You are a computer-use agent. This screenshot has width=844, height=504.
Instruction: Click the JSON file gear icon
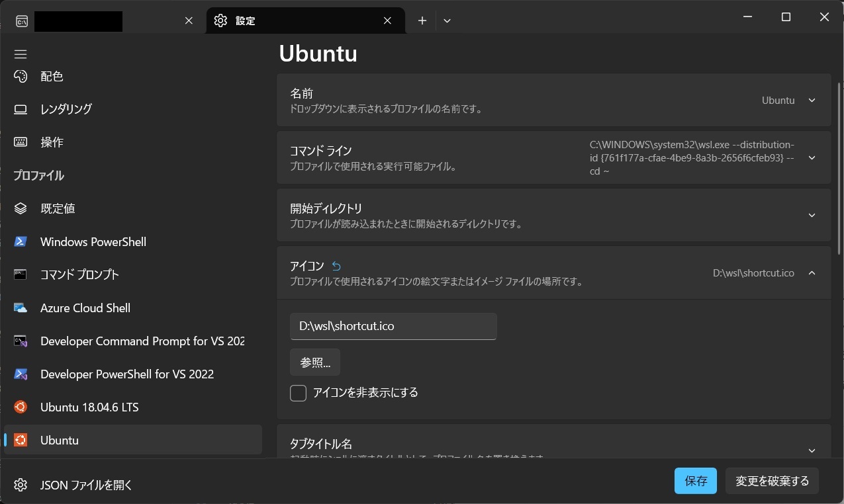point(21,485)
